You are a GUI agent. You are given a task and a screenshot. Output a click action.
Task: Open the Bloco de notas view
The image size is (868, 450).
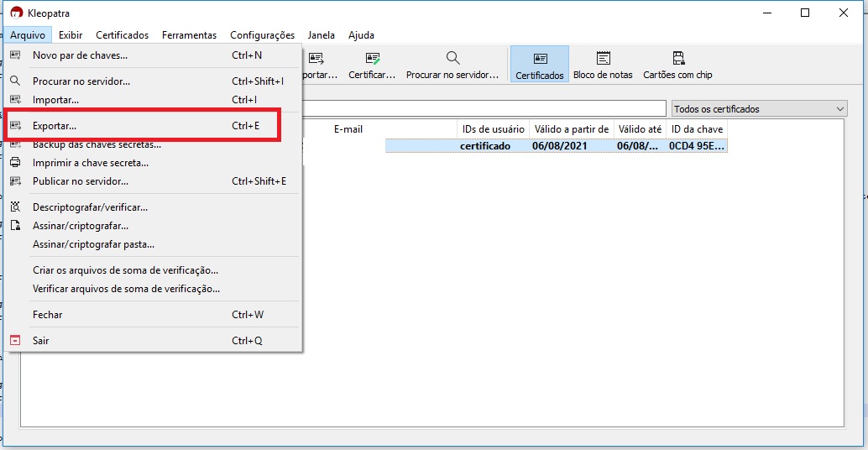(603, 64)
